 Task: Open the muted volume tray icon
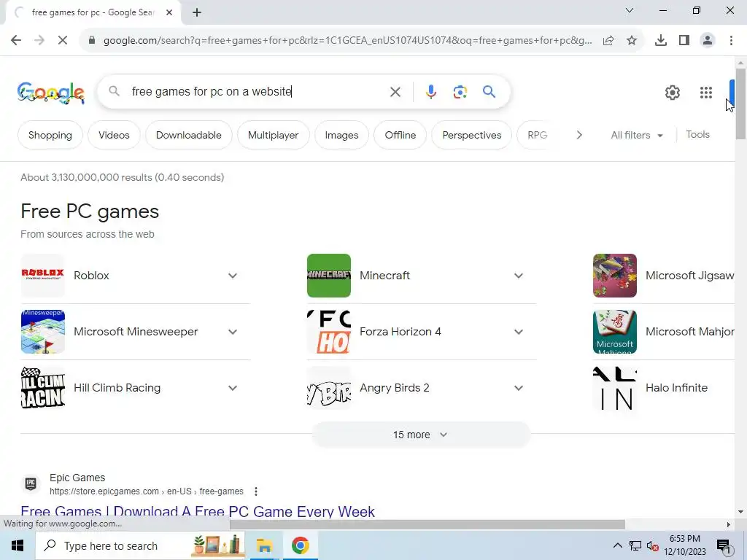click(x=653, y=545)
